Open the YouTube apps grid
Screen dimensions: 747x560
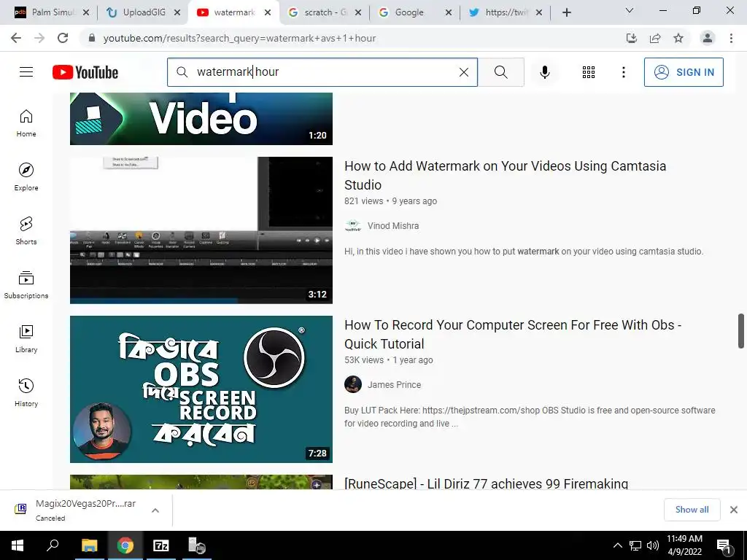589,72
